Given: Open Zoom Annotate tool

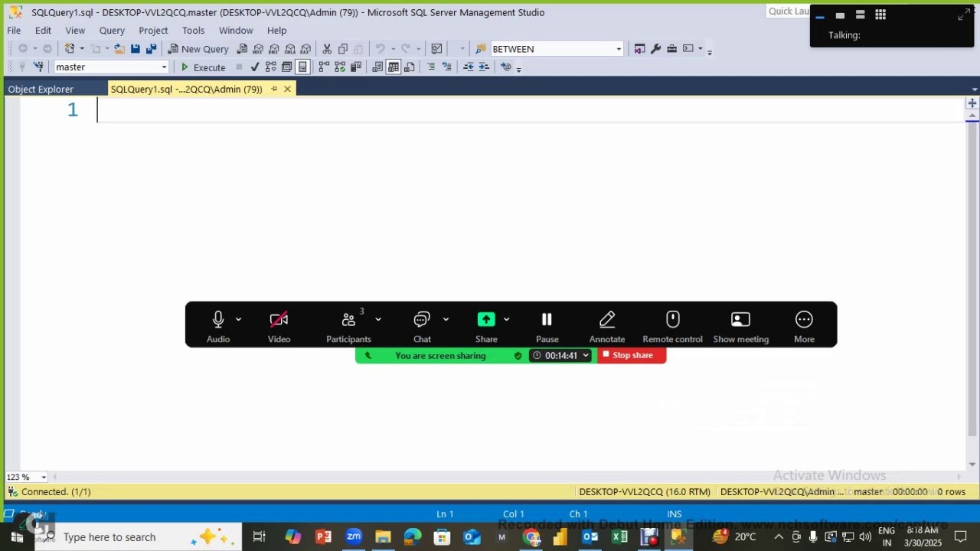Looking at the screenshot, I should [607, 326].
